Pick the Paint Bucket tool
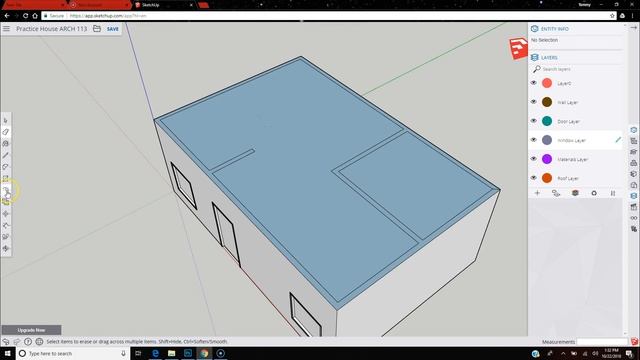640x360 pixels. pyautogui.click(x=6, y=144)
